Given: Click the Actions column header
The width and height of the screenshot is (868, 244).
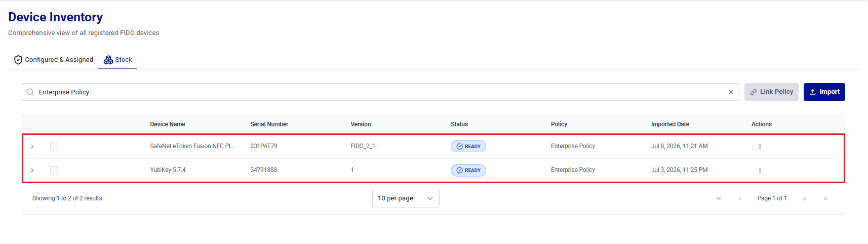Looking at the screenshot, I should [x=762, y=124].
